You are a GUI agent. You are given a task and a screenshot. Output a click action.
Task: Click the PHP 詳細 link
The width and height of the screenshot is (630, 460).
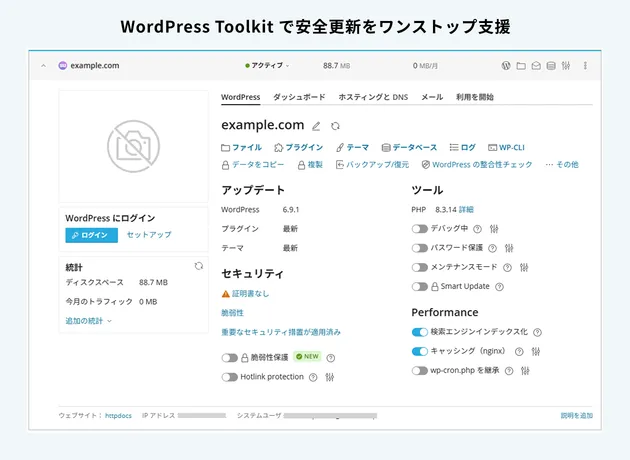pos(466,210)
